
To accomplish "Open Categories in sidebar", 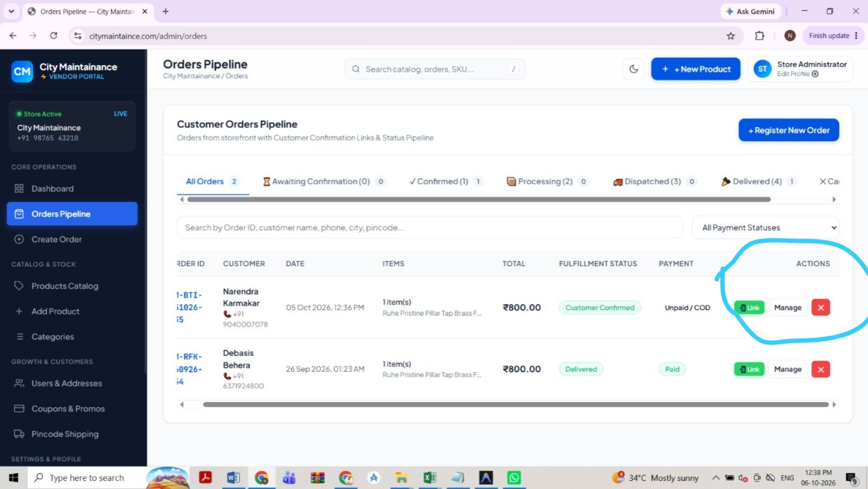I will point(72,337).
